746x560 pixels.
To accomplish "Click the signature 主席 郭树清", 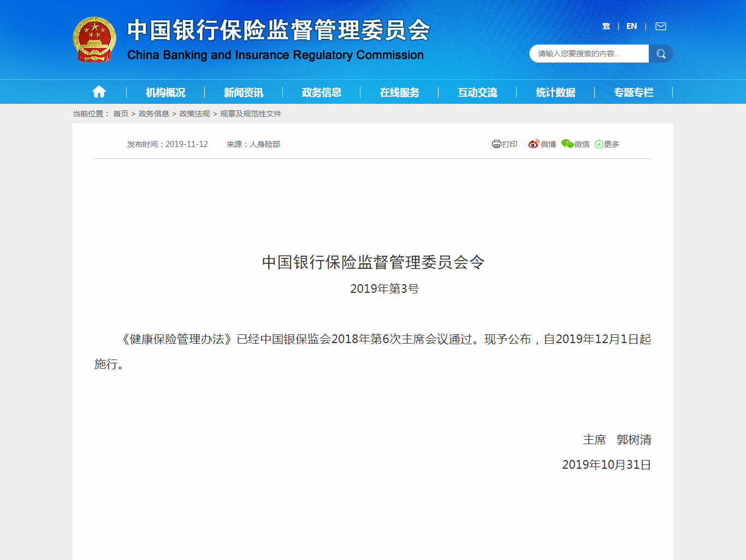I will [617, 440].
